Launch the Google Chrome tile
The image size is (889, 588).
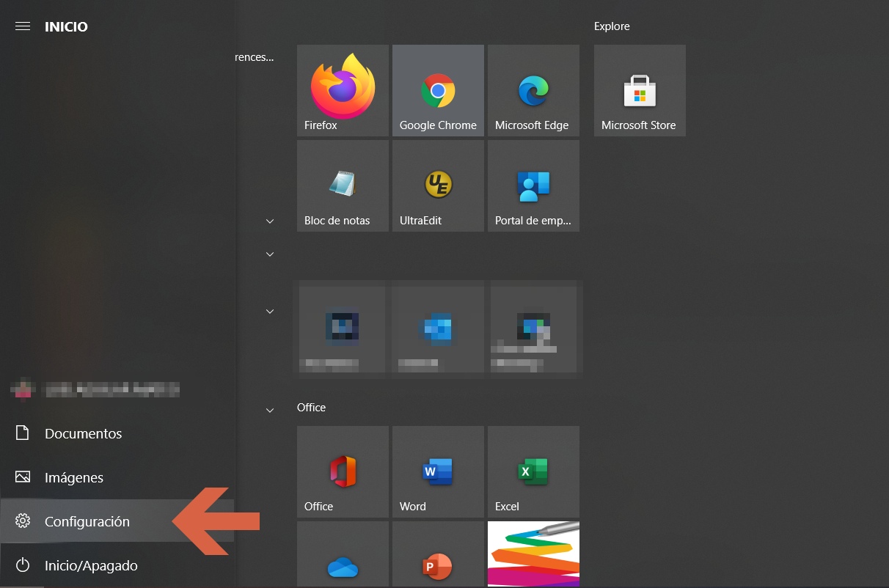438,90
